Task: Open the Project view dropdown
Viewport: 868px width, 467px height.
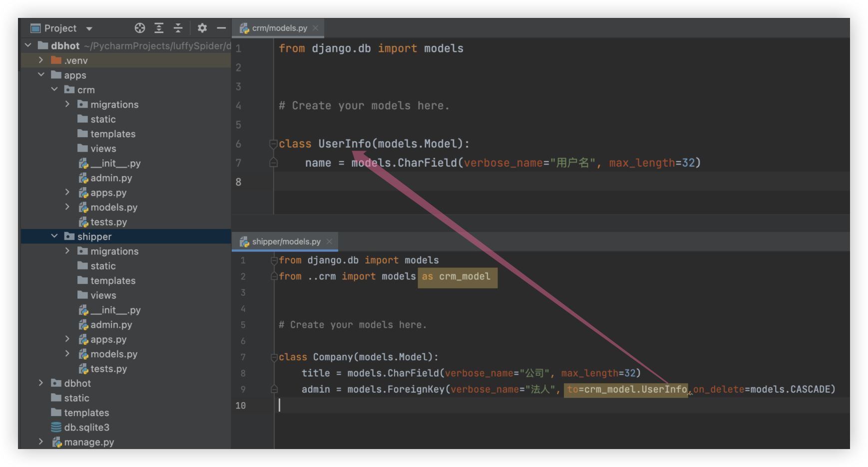Action: coord(89,28)
